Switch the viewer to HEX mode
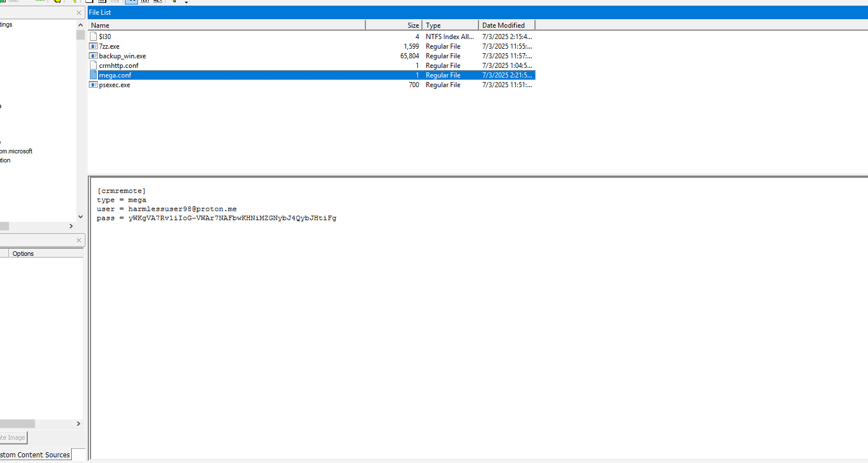This screenshot has width=868, height=463. tap(157, 2)
